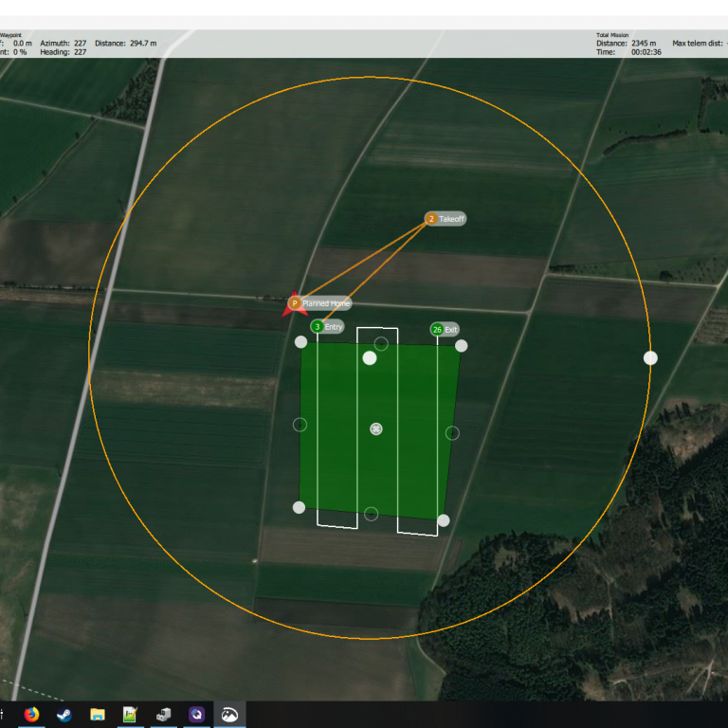This screenshot has height=728, width=728.
Task: Click the survey polygon's center handle
Action: [x=376, y=429]
